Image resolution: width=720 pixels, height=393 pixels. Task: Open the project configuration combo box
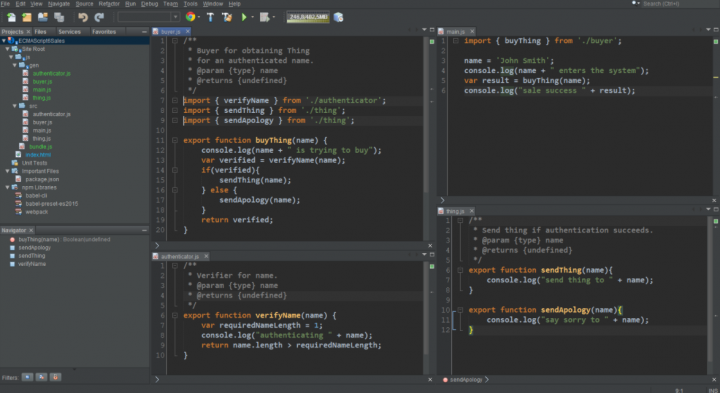pos(148,17)
